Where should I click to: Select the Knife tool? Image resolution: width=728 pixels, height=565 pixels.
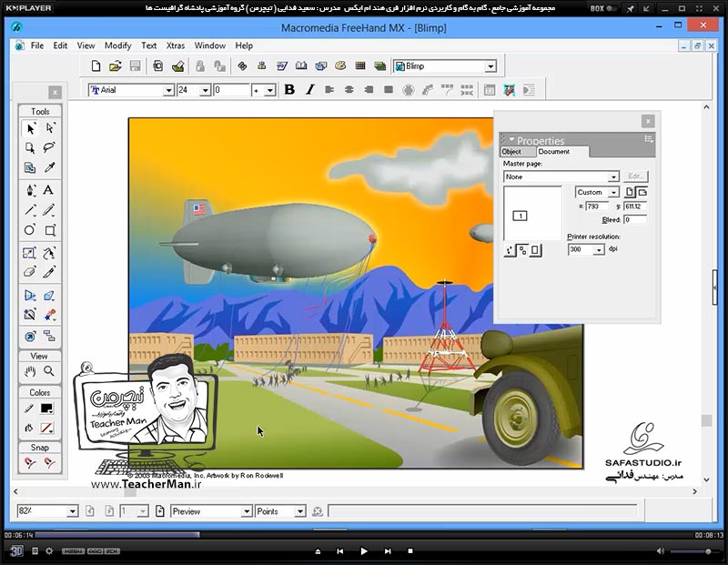[x=49, y=272]
